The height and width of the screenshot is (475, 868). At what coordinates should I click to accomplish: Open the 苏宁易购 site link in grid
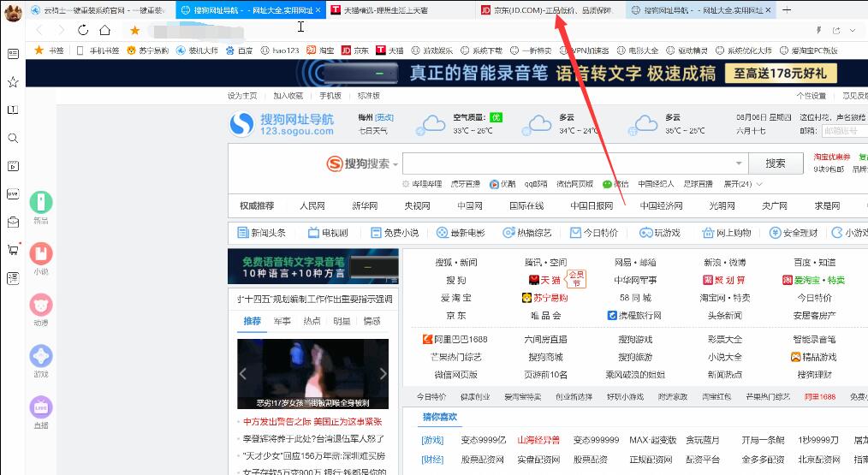pos(544,298)
